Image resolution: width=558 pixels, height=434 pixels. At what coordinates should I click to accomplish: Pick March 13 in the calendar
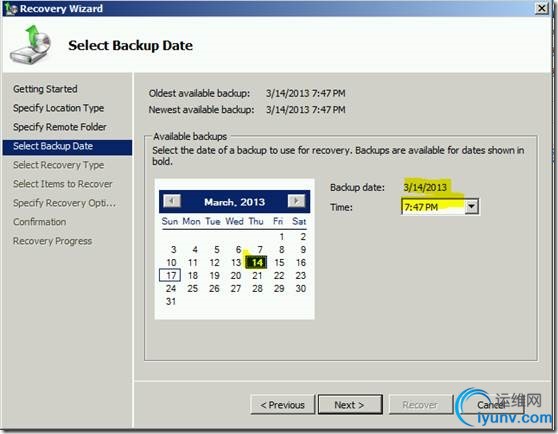236,263
